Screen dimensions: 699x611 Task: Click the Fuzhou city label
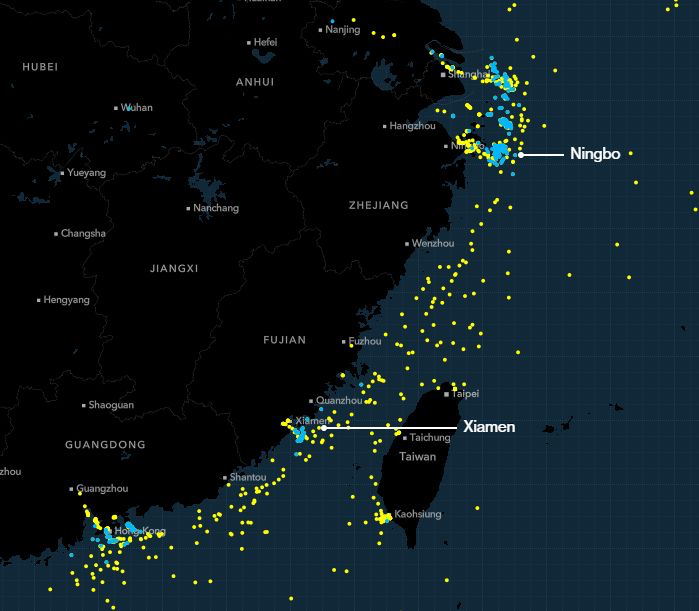(365, 341)
